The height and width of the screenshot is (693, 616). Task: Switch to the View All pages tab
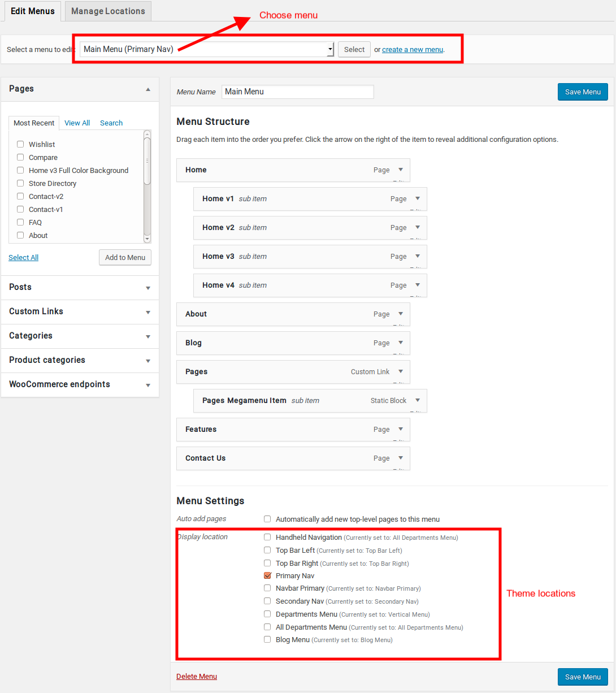(77, 123)
